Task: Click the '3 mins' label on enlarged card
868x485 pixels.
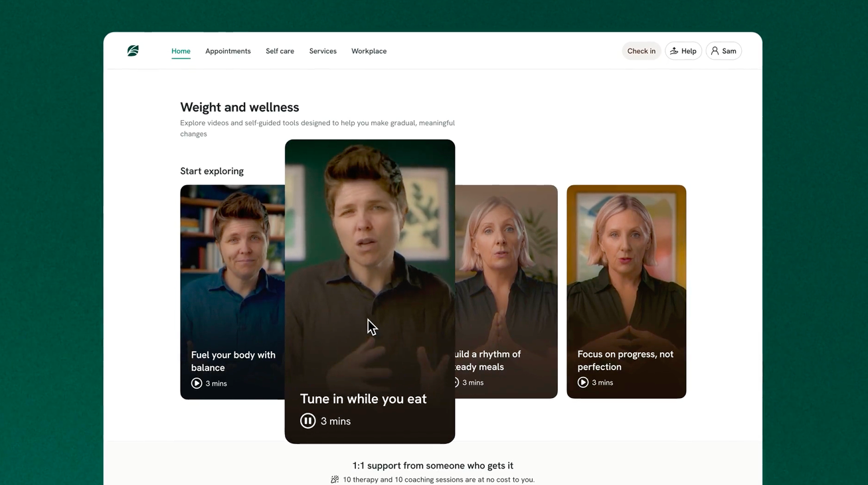Action: (x=335, y=421)
